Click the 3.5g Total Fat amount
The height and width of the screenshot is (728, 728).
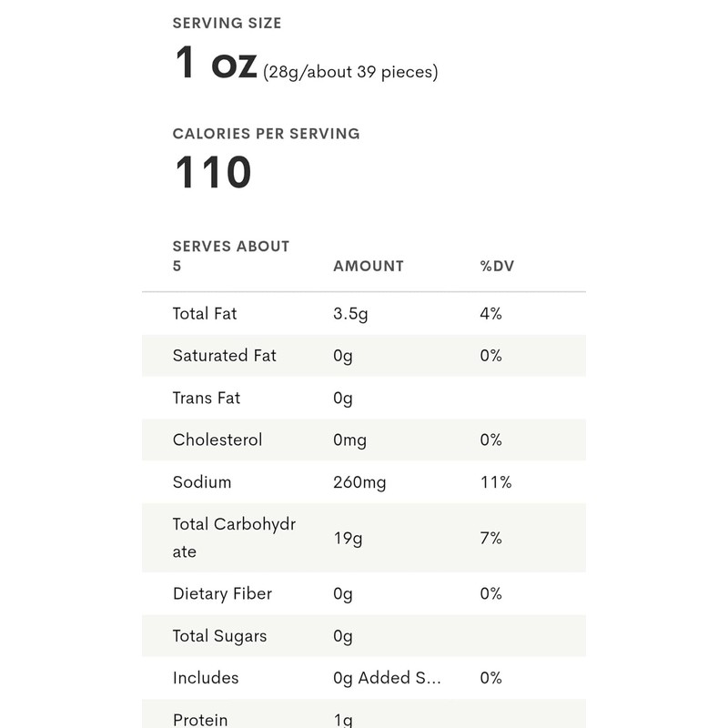[349, 314]
